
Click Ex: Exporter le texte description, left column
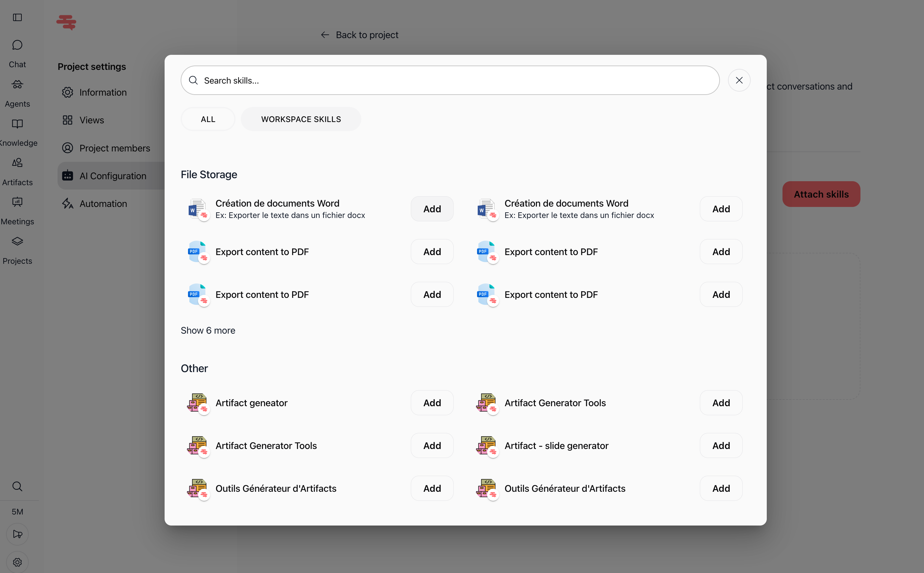click(290, 215)
